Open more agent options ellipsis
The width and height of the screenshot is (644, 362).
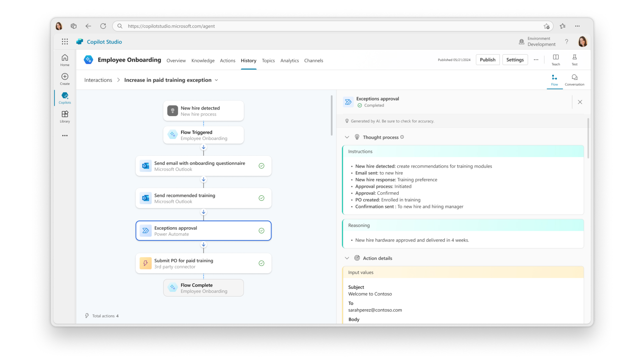pos(536,60)
